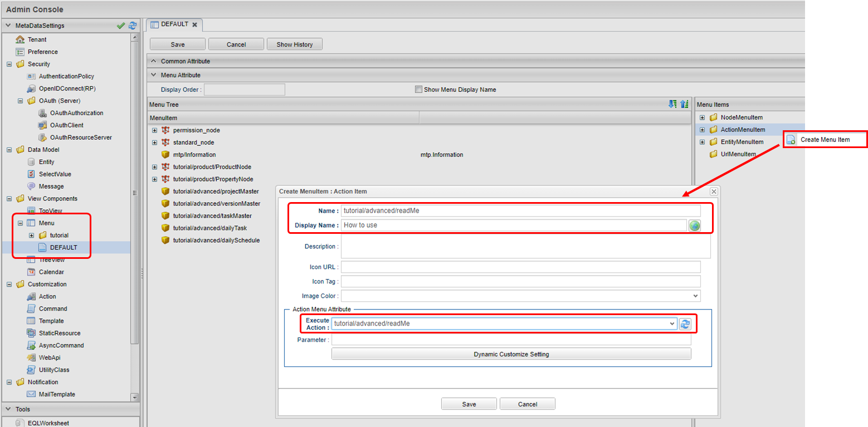The height and width of the screenshot is (427, 868).
Task: Open Command under Customization
Action: [x=52, y=309]
